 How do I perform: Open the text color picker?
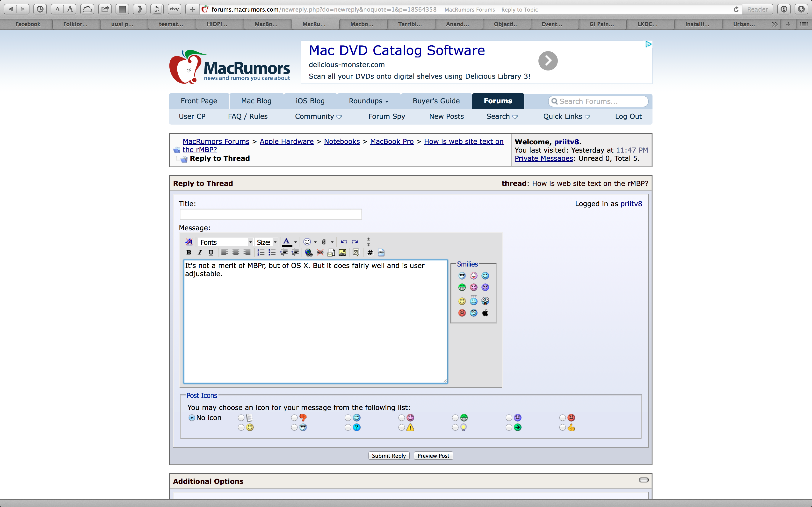click(295, 242)
